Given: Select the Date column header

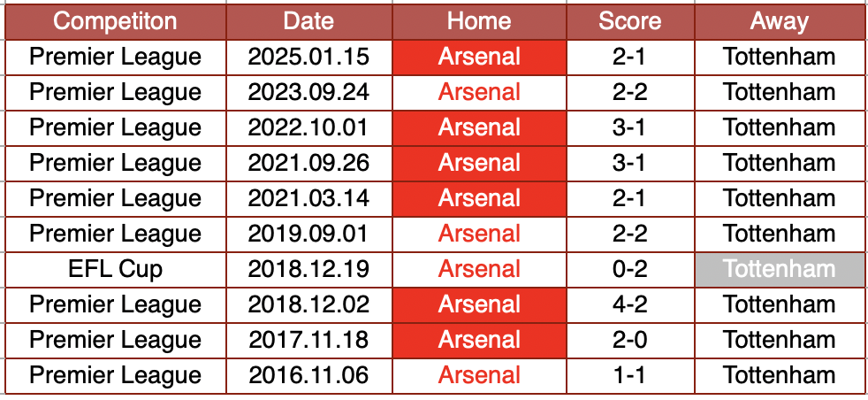Looking at the screenshot, I should pos(308,22).
